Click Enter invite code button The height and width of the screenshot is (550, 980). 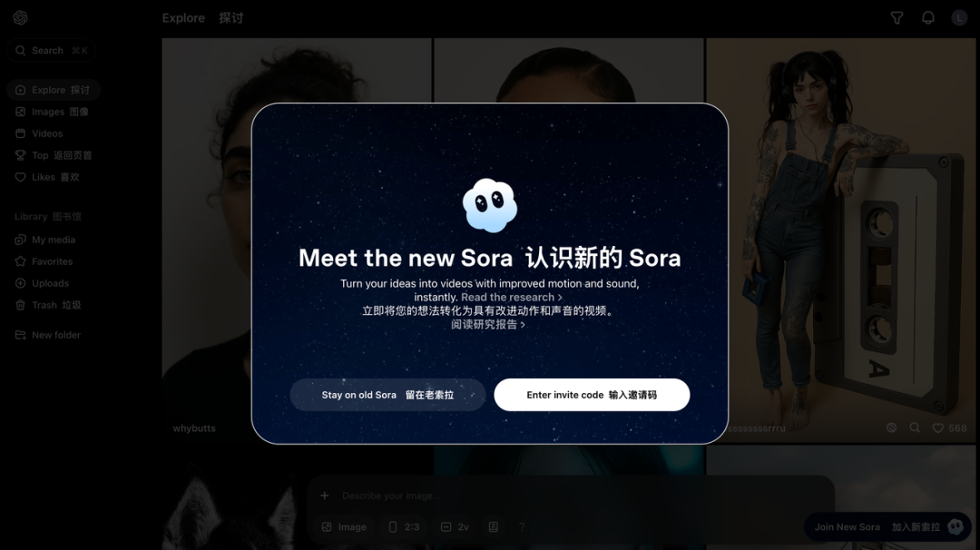pyautogui.click(x=592, y=395)
